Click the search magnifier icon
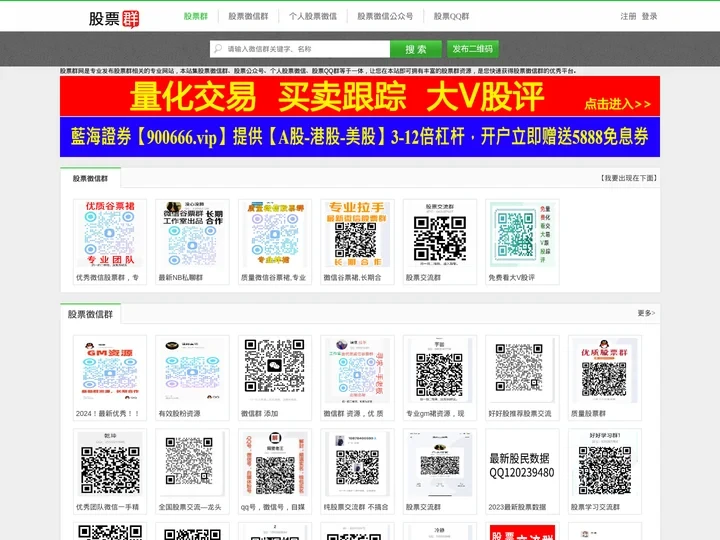 (218, 49)
